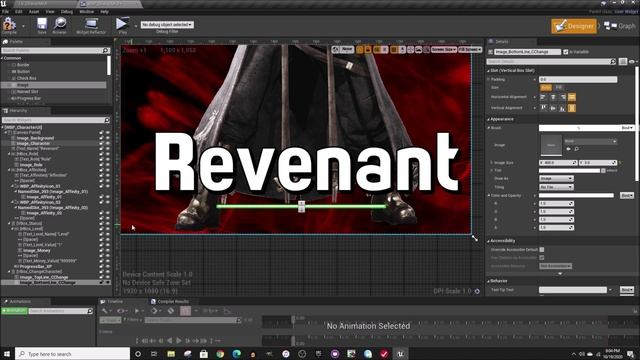Image resolution: width=640 pixels, height=360 pixels.
Task: Click the green add Animation button
Action: click(x=14, y=311)
